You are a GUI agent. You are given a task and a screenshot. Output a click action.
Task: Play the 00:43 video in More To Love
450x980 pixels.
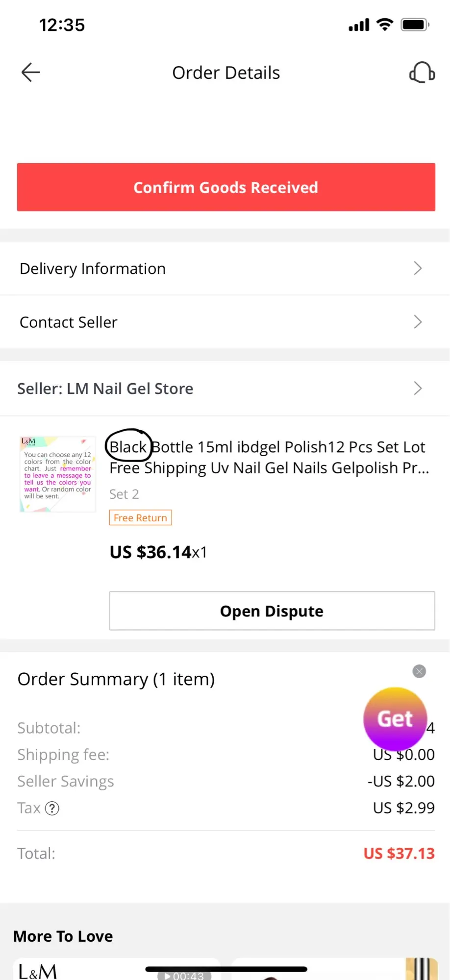click(184, 975)
